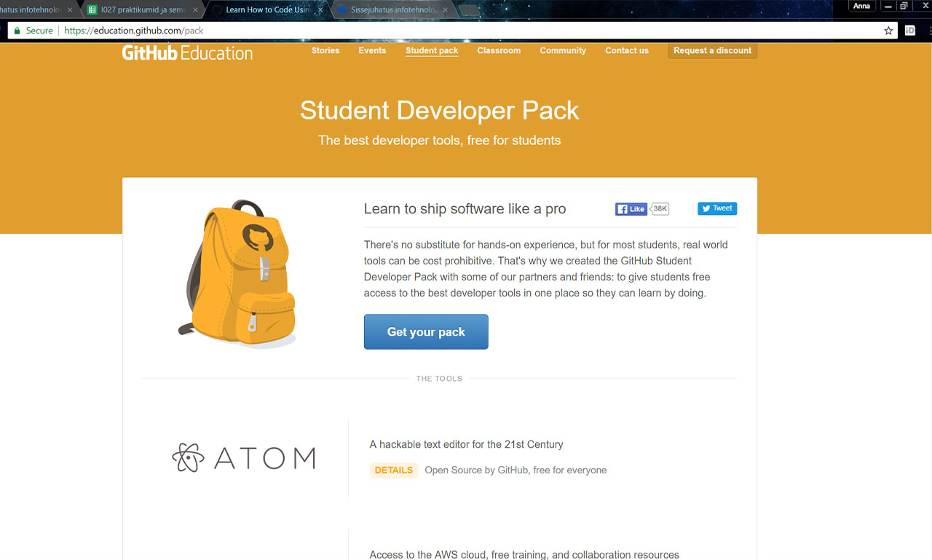Open the Stories navigation link
Screen dimensions: 932x560
point(325,50)
